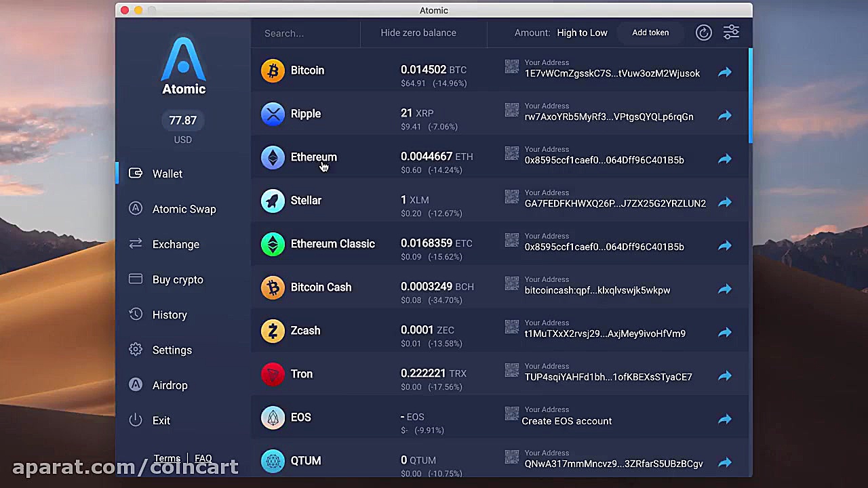Open the filter sliders icon
The height and width of the screenshot is (488, 868).
tap(731, 33)
